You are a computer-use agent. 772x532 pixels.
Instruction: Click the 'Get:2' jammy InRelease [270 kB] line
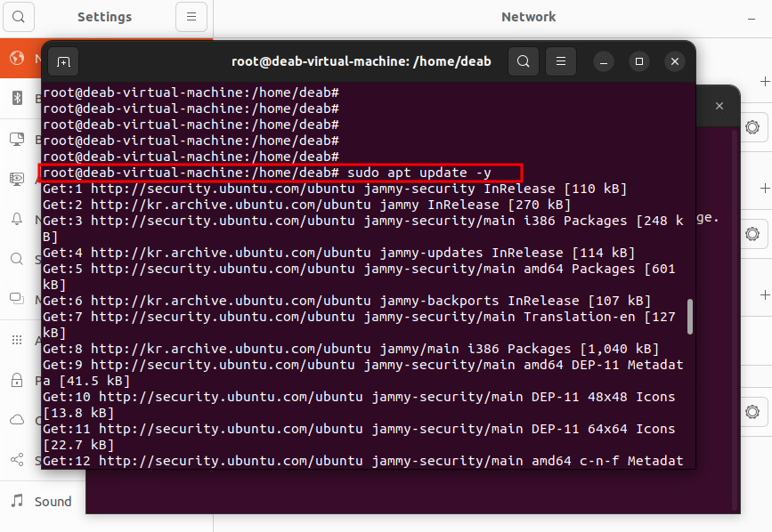coord(306,205)
